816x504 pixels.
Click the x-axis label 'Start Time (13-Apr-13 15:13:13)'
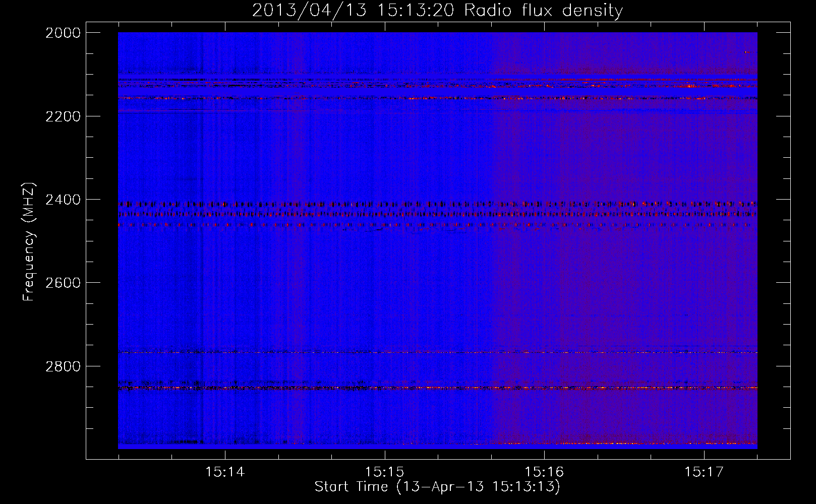click(x=437, y=487)
